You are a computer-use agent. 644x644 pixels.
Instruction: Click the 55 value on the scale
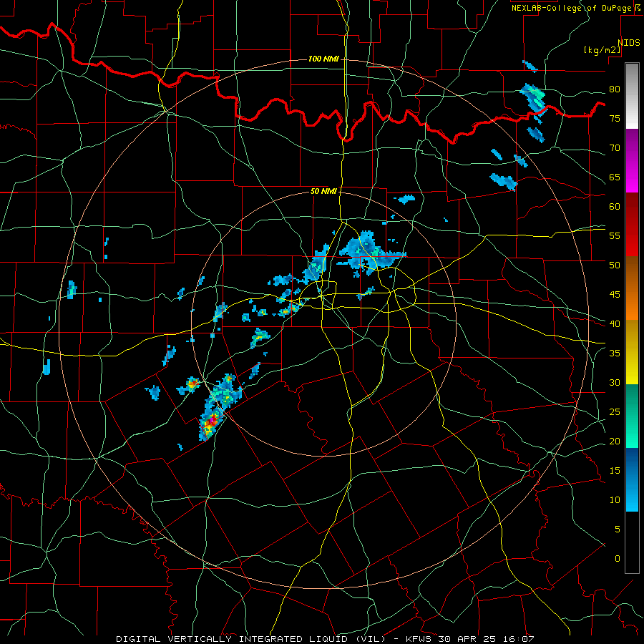click(615, 235)
